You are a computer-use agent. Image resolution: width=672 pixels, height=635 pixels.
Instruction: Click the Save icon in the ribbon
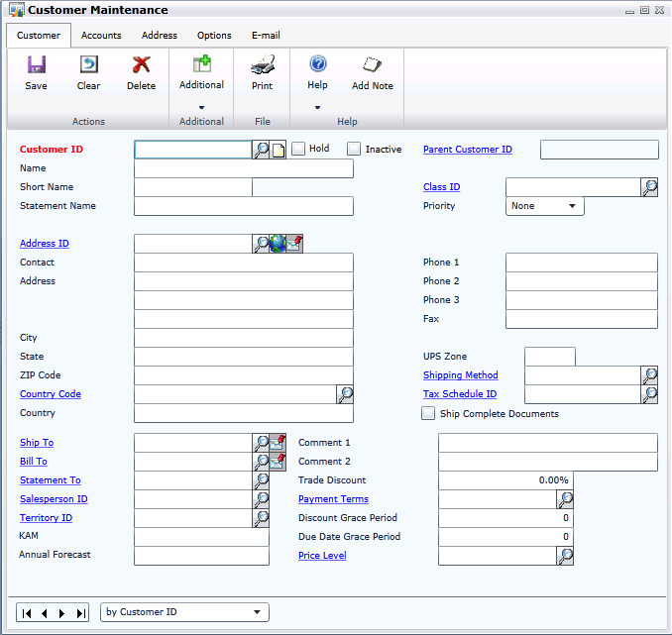[x=36, y=65]
